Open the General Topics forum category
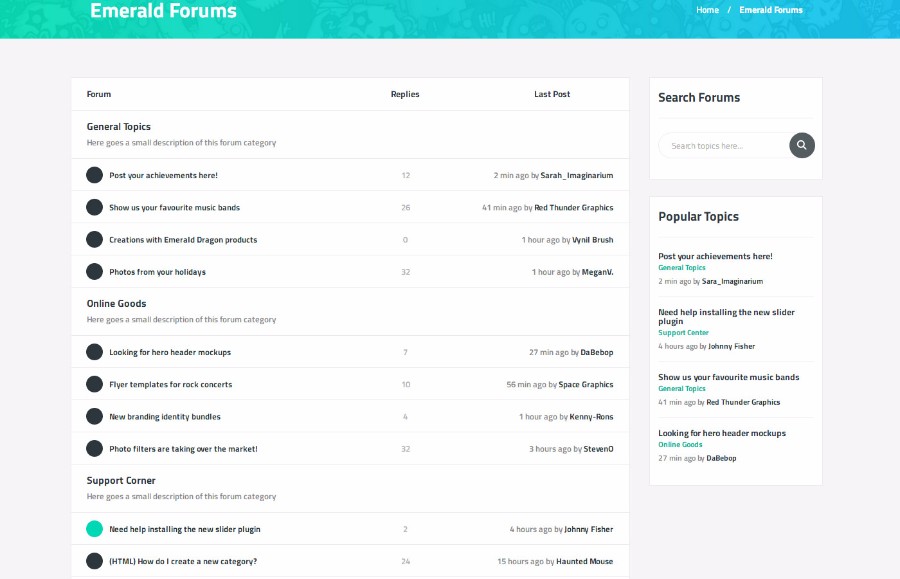Image resolution: width=900 pixels, height=579 pixels. coord(119,127)
